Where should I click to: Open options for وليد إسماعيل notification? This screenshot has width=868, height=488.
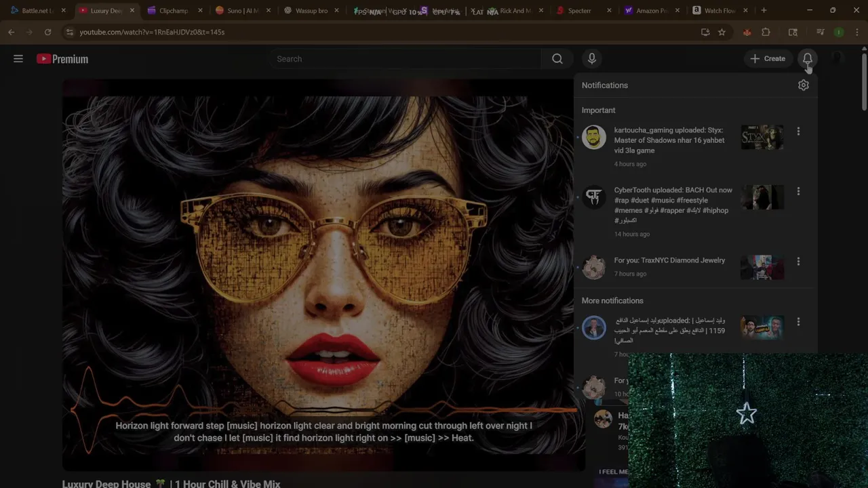click(798, 322)
